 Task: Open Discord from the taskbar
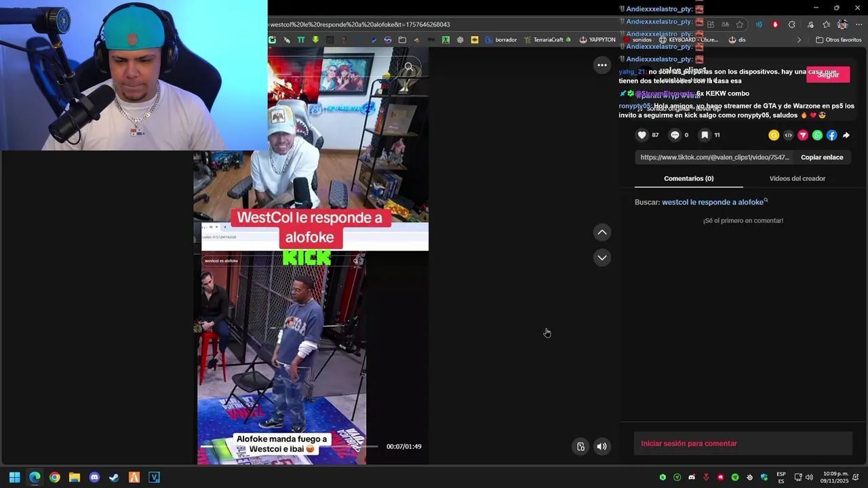(94, 477)
